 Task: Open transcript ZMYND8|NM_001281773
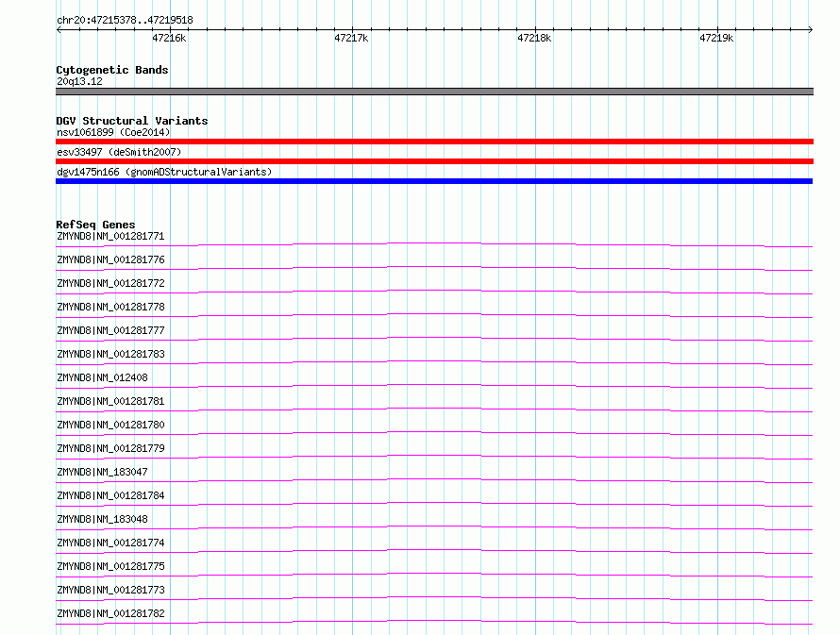110,590
